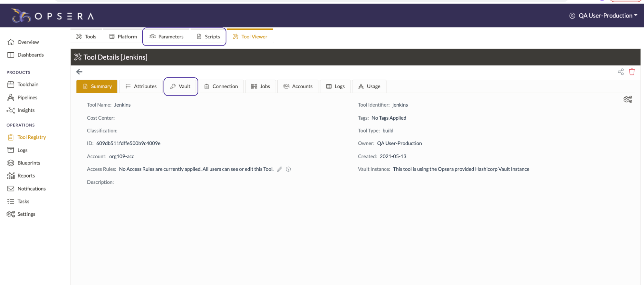Click the tool ID 609db511fdffe500b9c4009e
Image resolution: width=644 pixels, height=285 pixels.
[128, 143]
